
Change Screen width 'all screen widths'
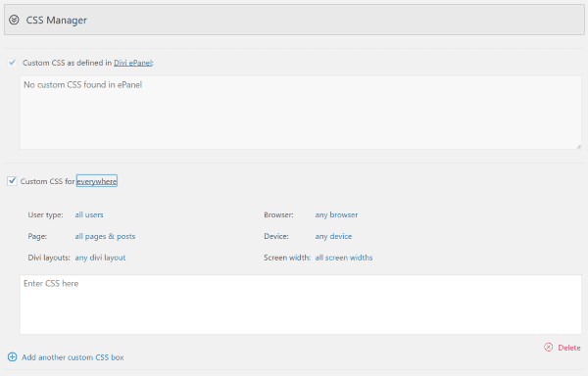coord(344,258)
